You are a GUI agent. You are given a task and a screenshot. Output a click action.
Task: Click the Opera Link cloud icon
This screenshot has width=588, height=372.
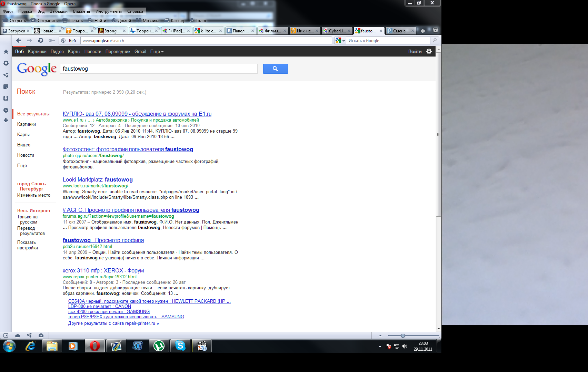(18, 335)
